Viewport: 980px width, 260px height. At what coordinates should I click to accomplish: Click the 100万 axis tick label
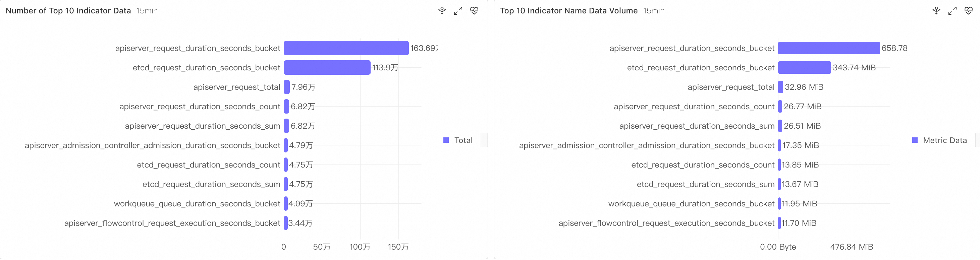[360, 247]
